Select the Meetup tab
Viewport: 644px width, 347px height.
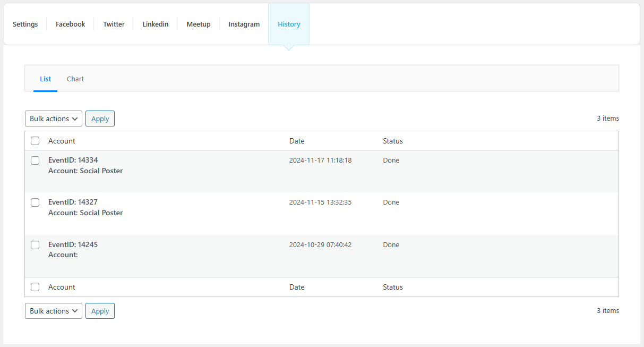click(199, 24)
